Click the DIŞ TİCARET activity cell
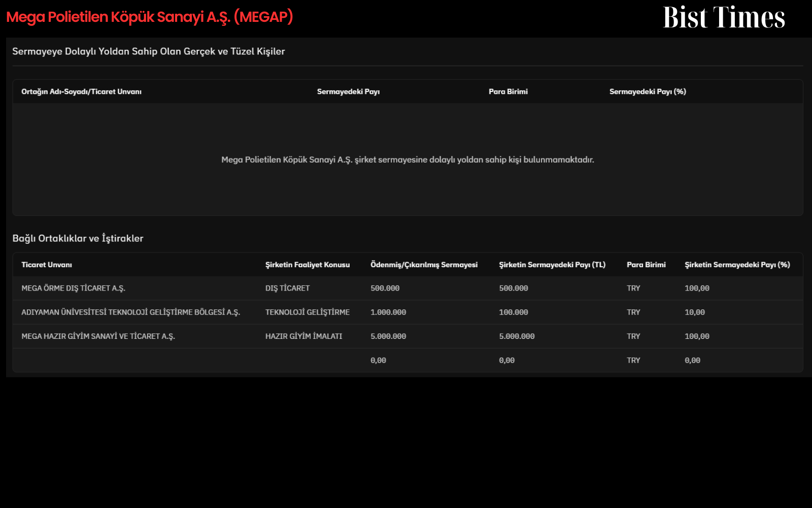This screenshot has width=812, height=508. [287, 288]
